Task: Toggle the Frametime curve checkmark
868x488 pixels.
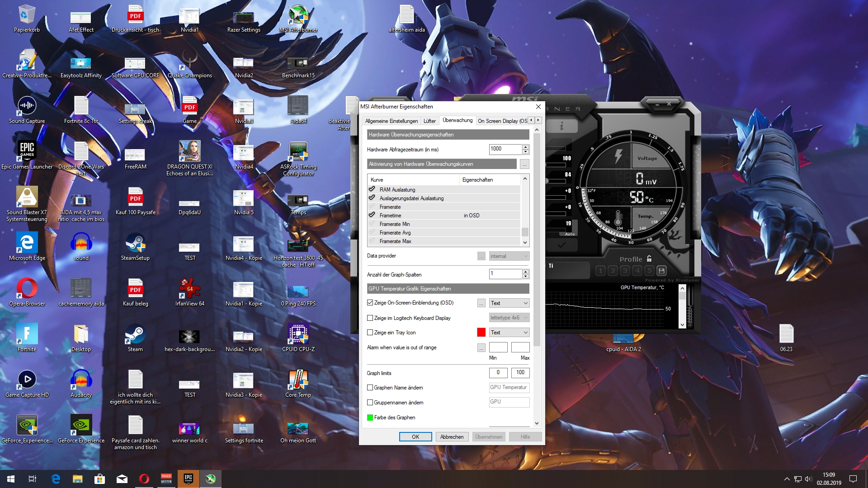Action: point(372,216)
